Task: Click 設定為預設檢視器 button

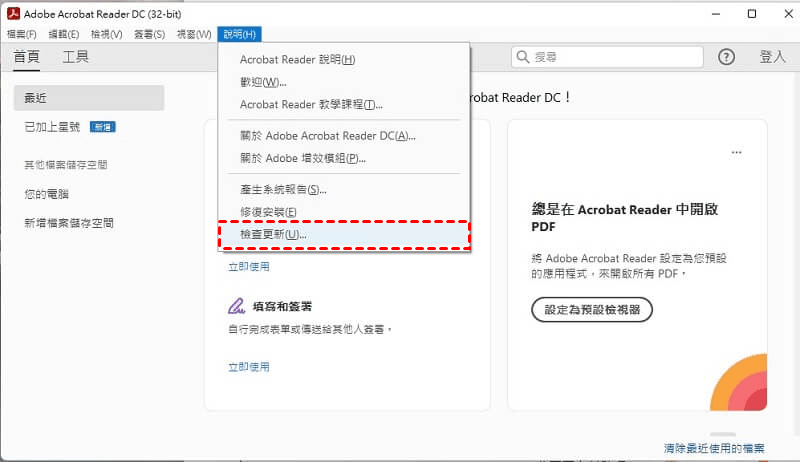Action: pos(592,310)
